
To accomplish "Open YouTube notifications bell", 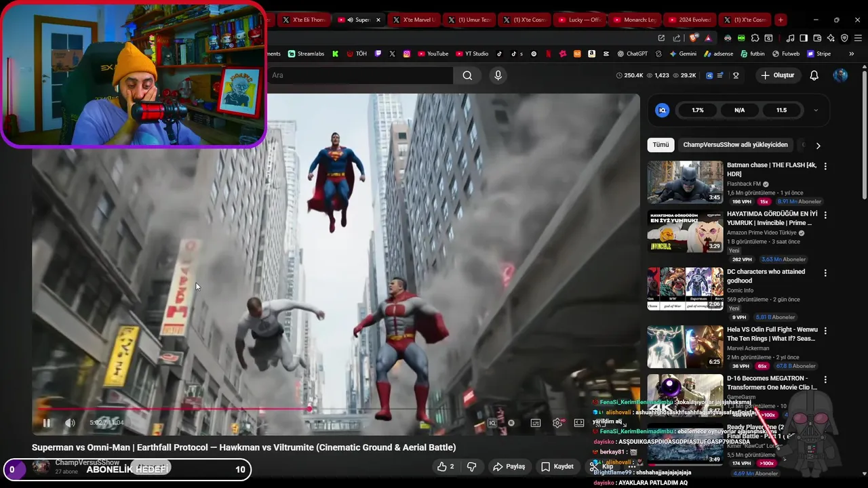I will (814, 75).
